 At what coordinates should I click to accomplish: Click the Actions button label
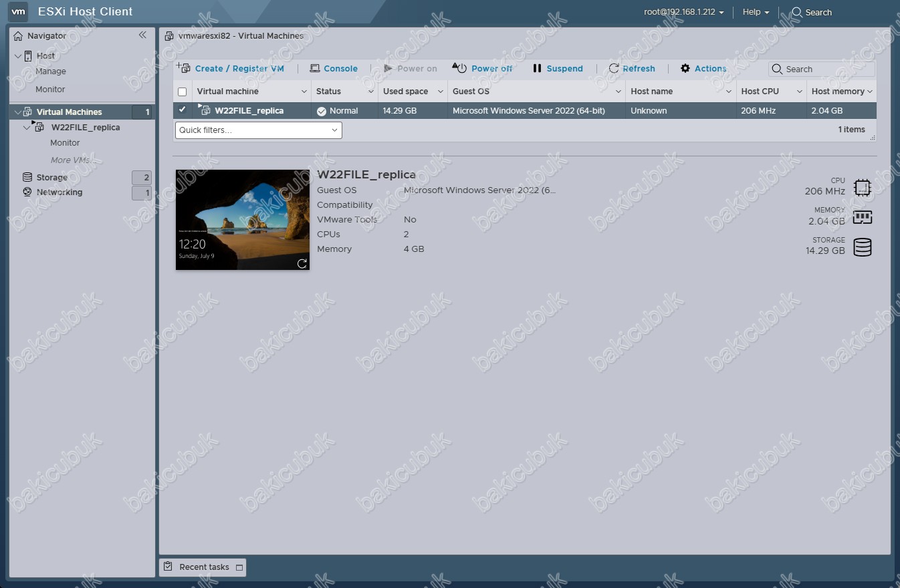coord(711,69)
